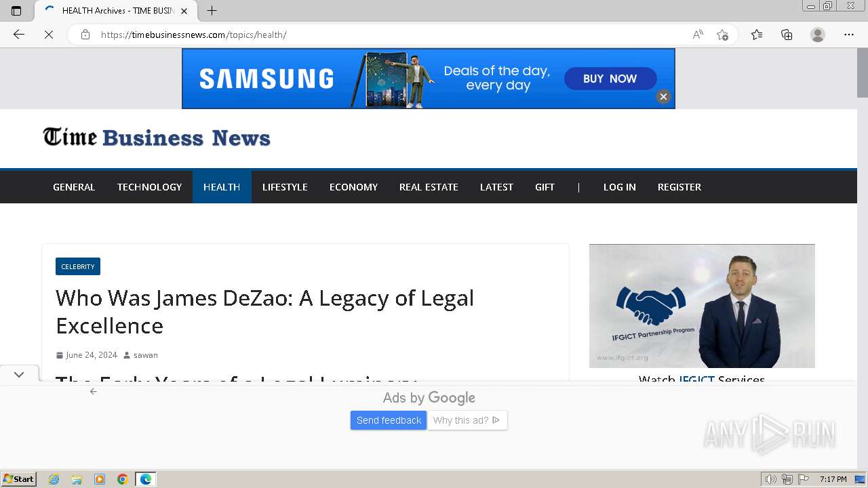Click the show desktop tray icon

tap(861, 479)
